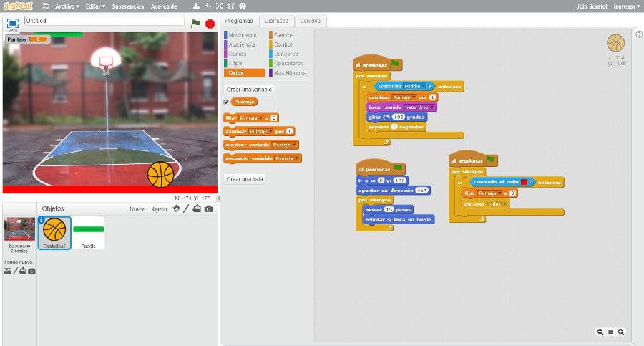Open the Ingresar login dropdown
The height and width of the screenshot is (346, 644).
click(x=627, y=6)
